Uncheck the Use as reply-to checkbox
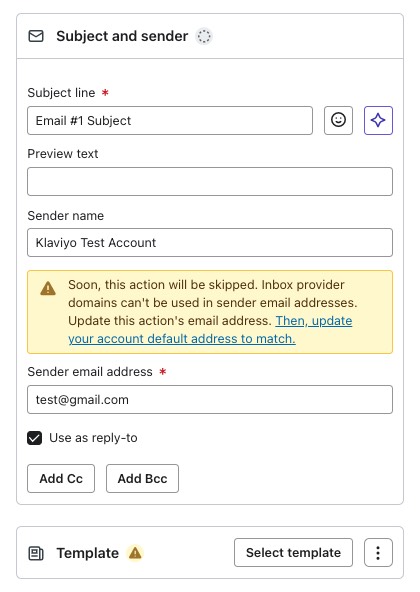Screen dimensions: 420x592 click(x=34, y=438)
